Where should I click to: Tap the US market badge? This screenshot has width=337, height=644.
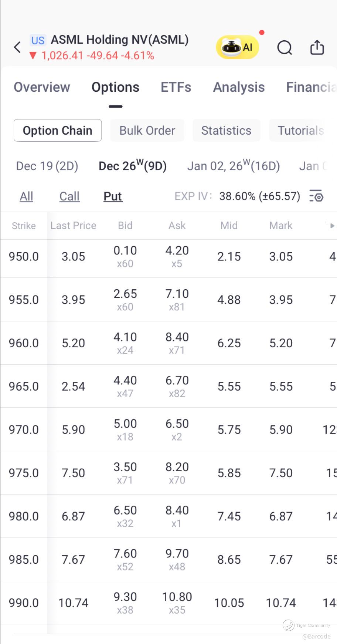pyautogui.click(x=38, y=40)
